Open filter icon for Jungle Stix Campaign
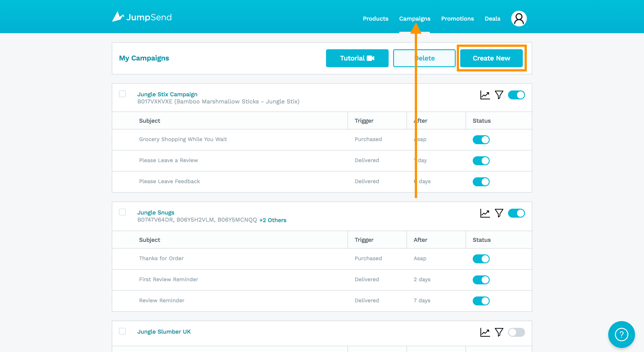 tap(499, 95)
